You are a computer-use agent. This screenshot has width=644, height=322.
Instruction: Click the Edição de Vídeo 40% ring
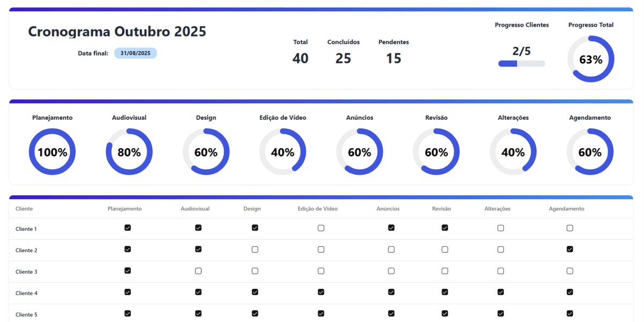[x=282, y=152]
